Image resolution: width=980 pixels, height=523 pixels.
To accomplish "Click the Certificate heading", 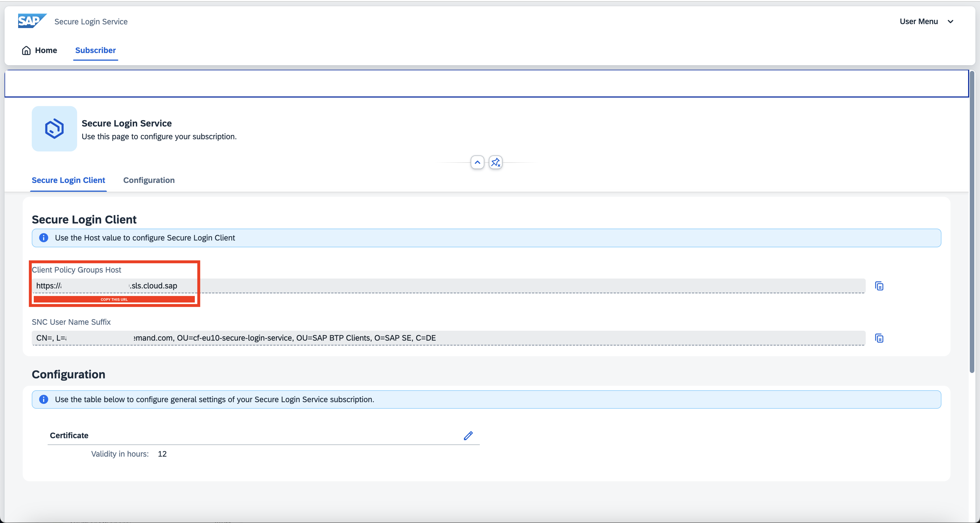I will pos(69,435).
